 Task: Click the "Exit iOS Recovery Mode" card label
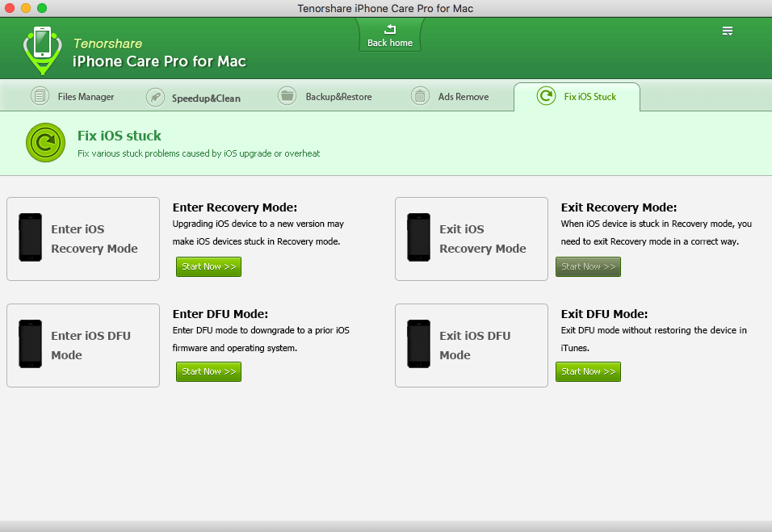point(483,239)
